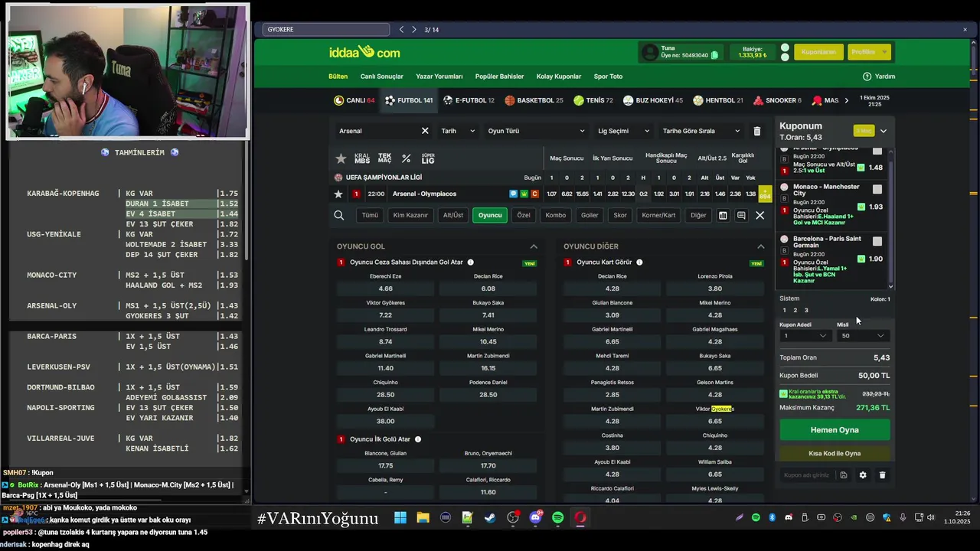Screen dimensions: 980x551
Task: Open Yazar Yorumları menu
Action: 439,77
